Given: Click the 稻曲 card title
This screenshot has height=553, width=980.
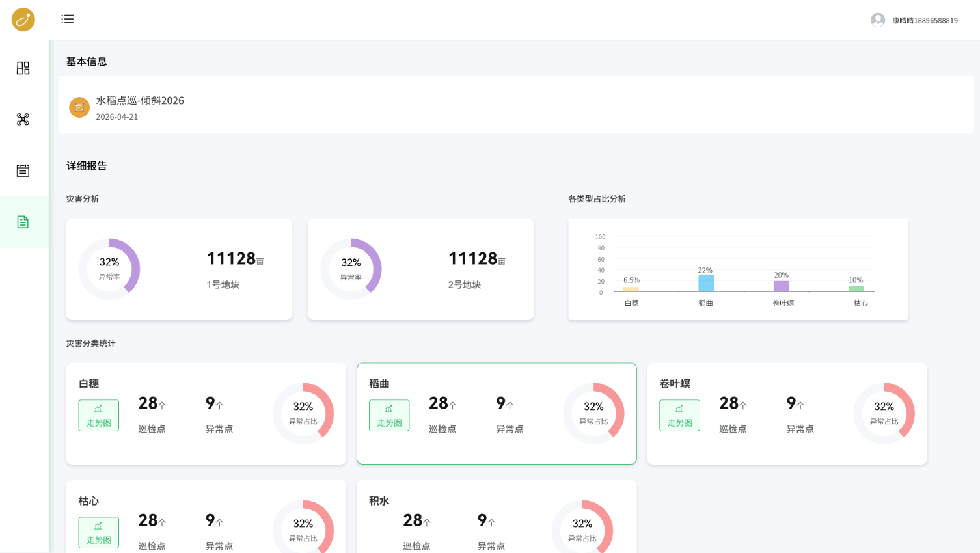Looking at the screenshot, I should (379, 384).
